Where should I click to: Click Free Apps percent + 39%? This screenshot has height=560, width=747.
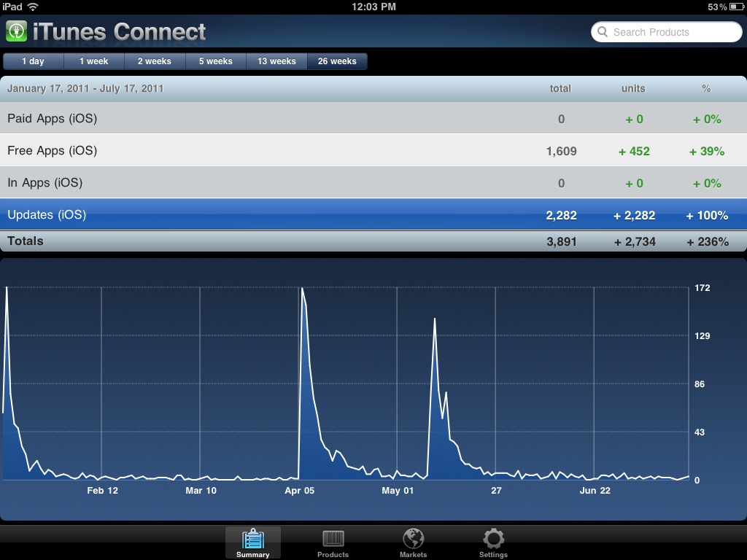point(707,152)
